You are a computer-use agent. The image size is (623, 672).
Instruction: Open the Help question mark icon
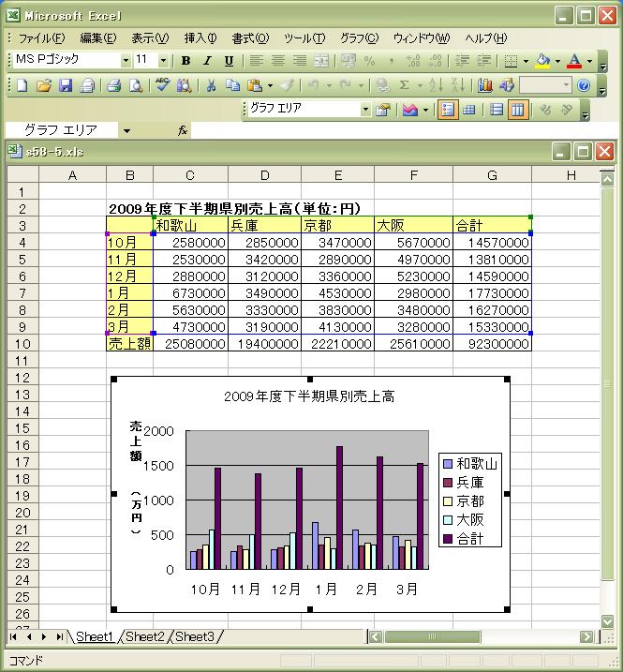pos(584,85)
